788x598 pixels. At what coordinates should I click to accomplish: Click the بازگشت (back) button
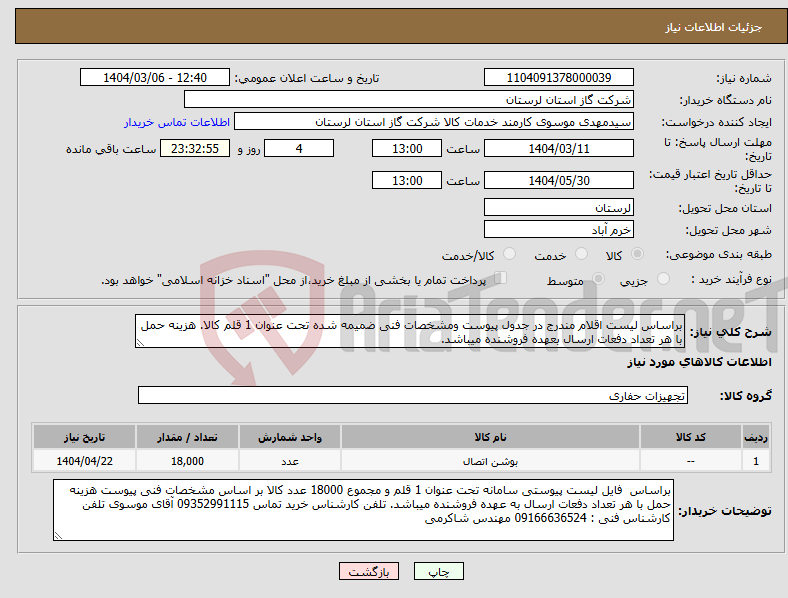click(369, 571)
